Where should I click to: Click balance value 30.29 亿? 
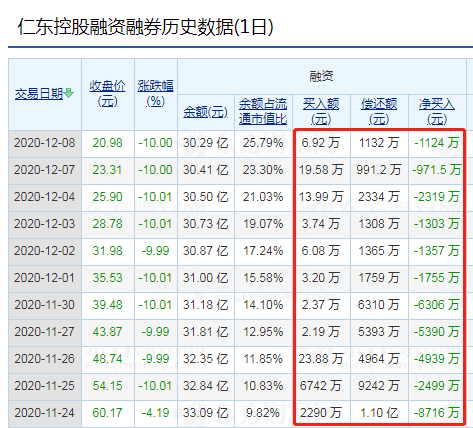click(205, 143)
